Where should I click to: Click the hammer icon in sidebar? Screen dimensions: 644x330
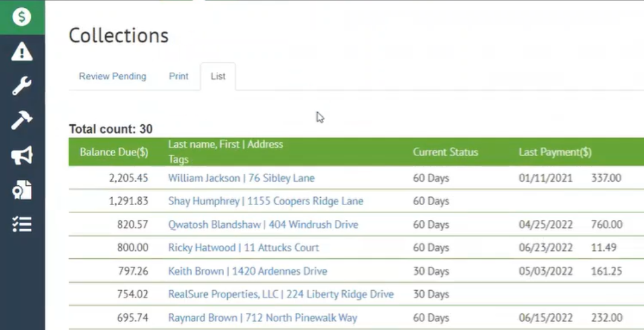(22, 121)
